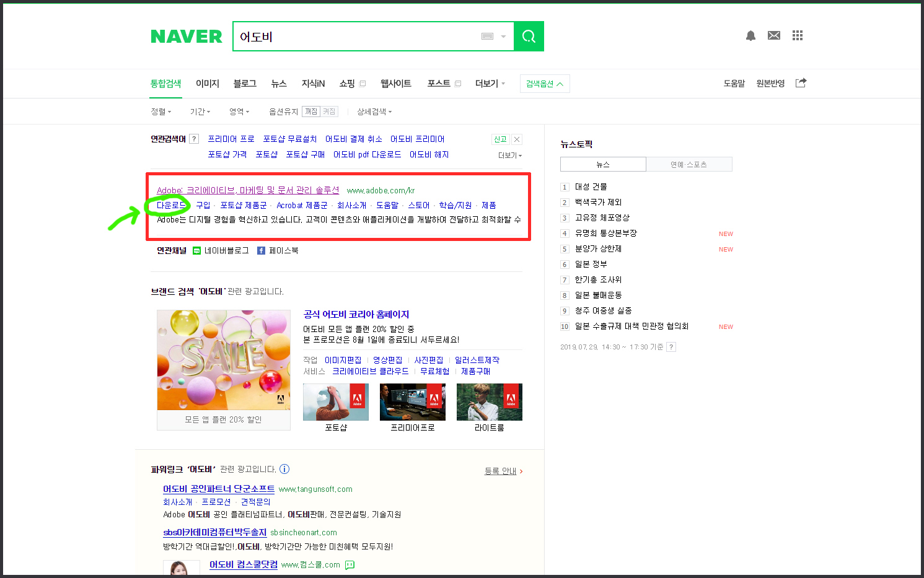
Task: Click the SALE banner image
Action: coord(224,360)
